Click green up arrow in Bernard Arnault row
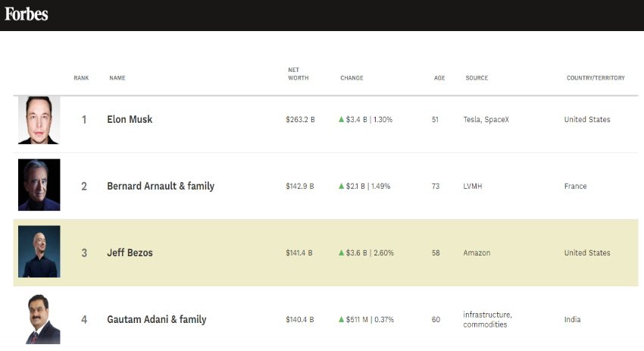 click(342, 186)
